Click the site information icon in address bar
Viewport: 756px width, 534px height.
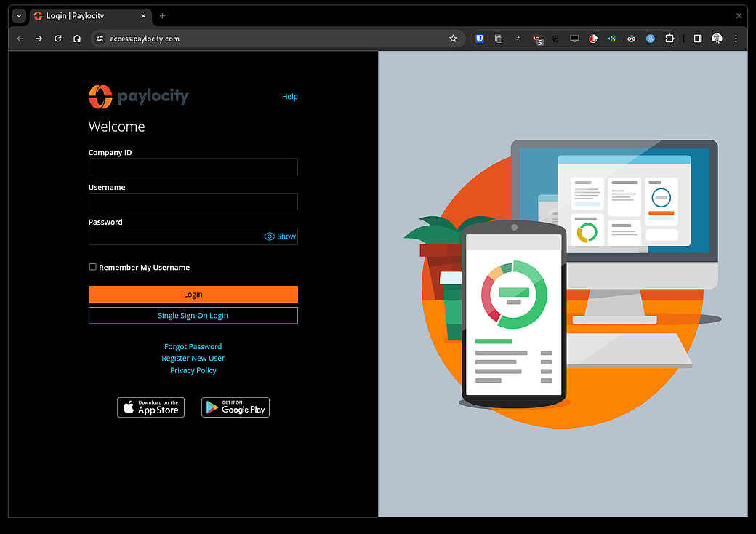[100, 39]
